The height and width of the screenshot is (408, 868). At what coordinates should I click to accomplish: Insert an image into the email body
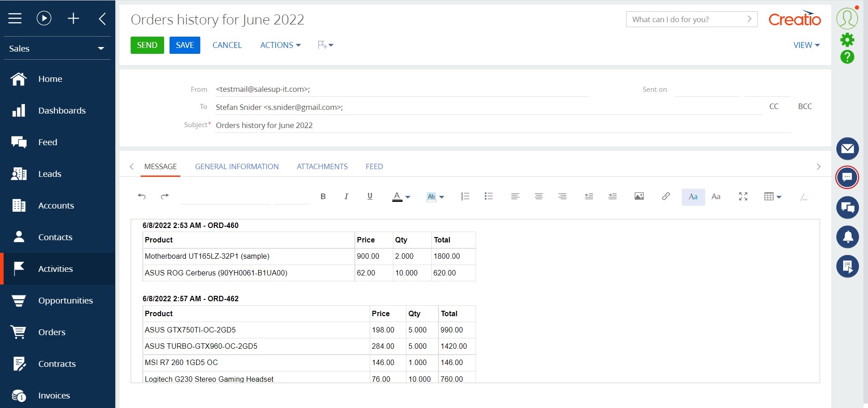pyautogui.click(x=639, y=196)
